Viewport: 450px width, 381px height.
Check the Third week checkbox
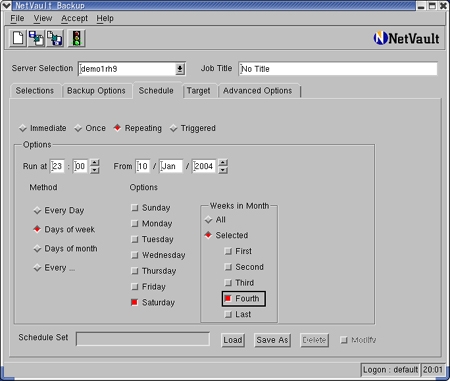tap(239, 283)
